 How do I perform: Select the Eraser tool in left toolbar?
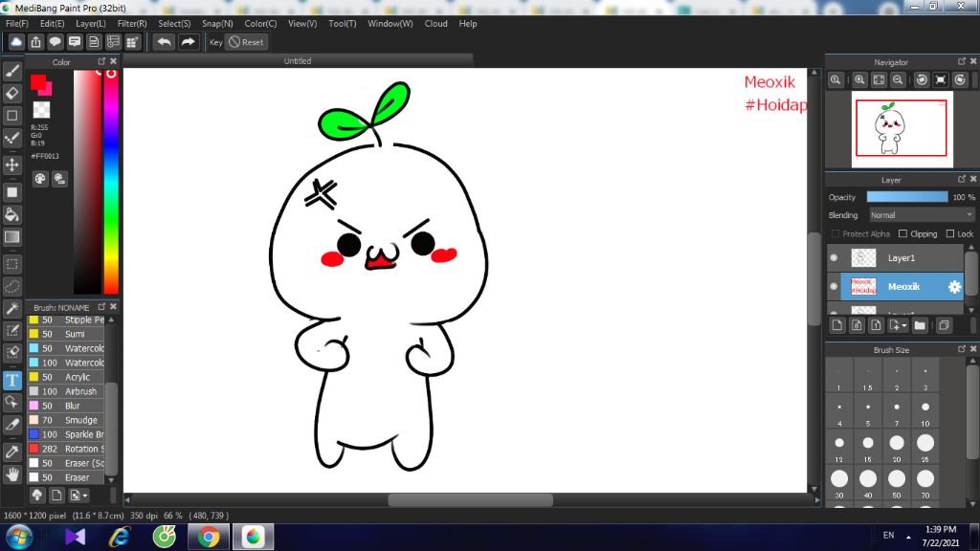pos(11,94)
